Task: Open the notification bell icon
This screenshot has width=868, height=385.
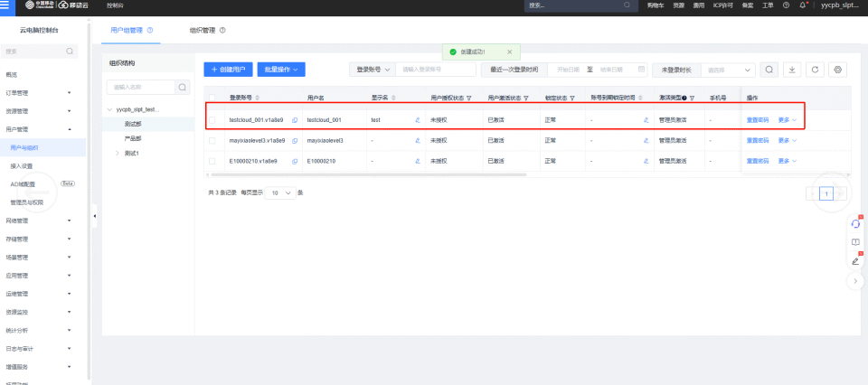Action: (803, 5)
